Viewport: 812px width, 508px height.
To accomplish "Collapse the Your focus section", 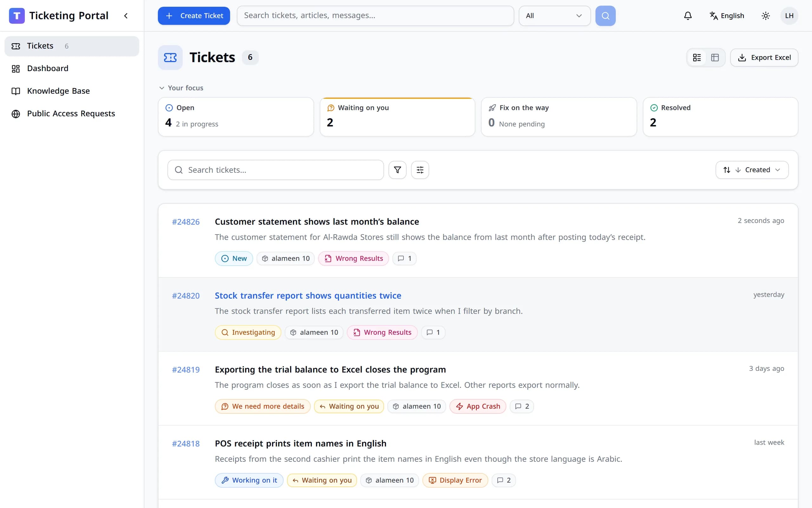I will (x=181, y=88).
